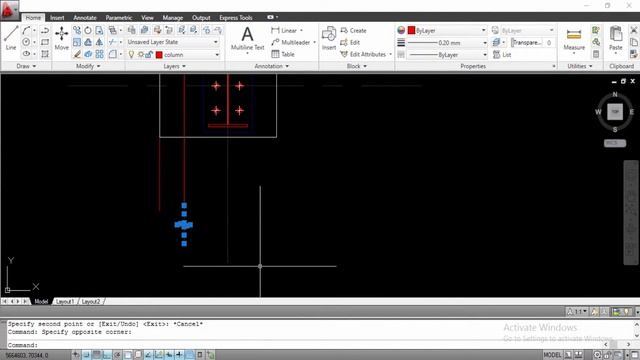Screen dimensions: 640x360
Task: Select the Rectangle draw tool
Action: [45, 42]
